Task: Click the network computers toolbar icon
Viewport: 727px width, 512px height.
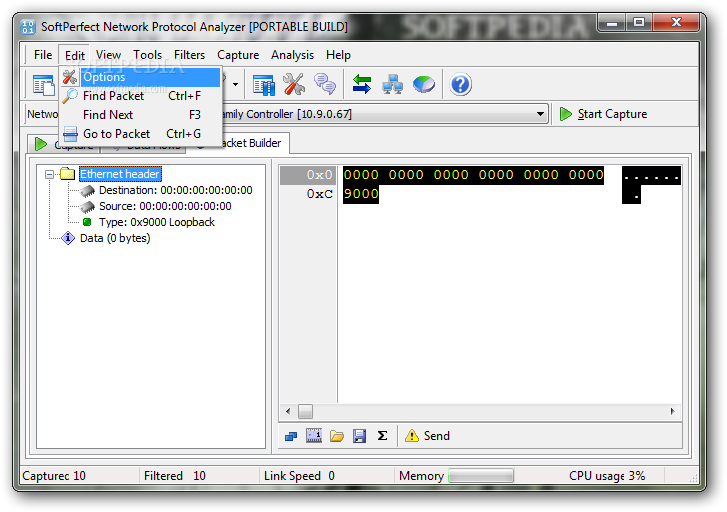Action: 392,84
